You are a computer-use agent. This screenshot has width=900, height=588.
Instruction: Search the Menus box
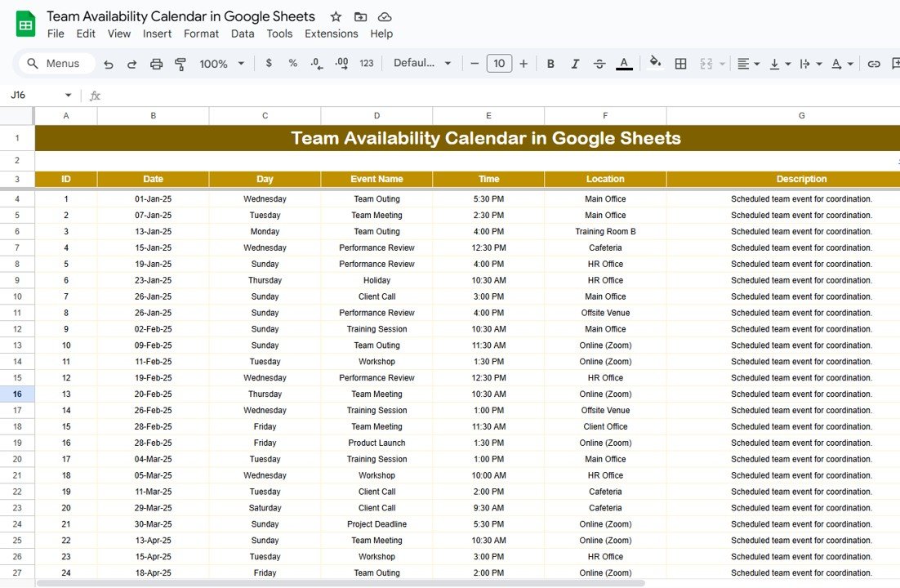click(x=57, y=63)
